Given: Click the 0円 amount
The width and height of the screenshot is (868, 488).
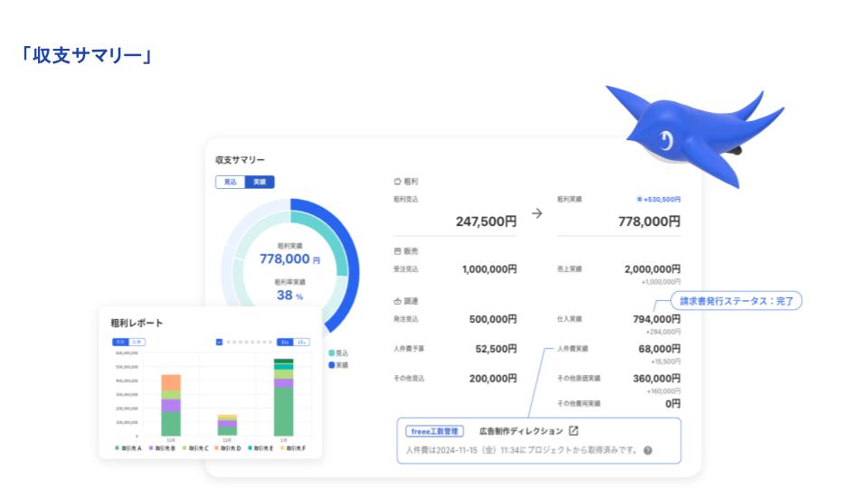Looking at the screenshot, I should [x=673, y=404].
